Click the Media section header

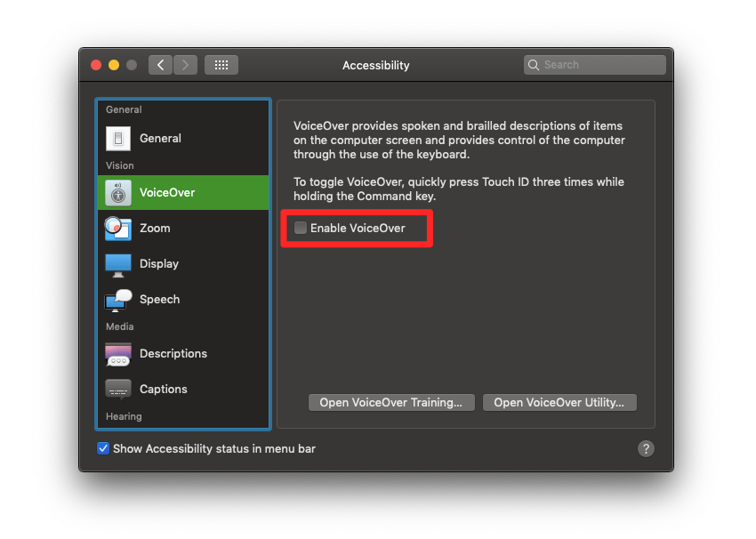coord(119,326)
